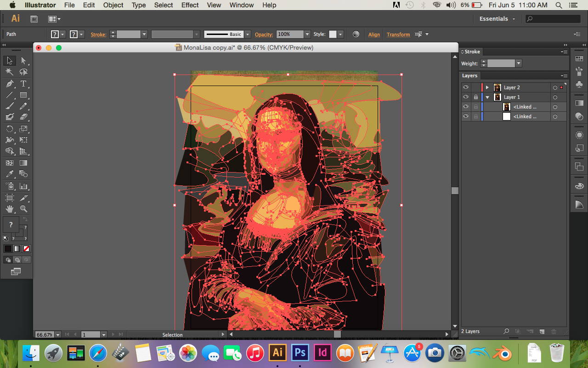
Task: Click target circle of Layer 2
Action: pos(555,87)
